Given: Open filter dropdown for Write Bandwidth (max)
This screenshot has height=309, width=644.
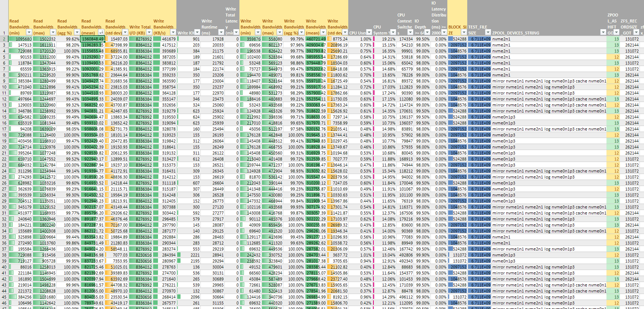Looking at the screenshot, I should [280, 33].
